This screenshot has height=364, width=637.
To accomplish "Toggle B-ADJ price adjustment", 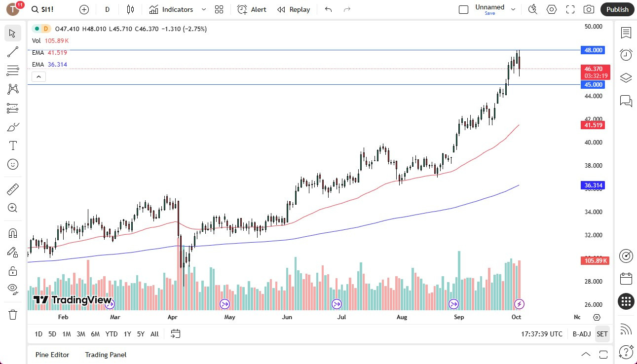I will (x=581, y=334).
